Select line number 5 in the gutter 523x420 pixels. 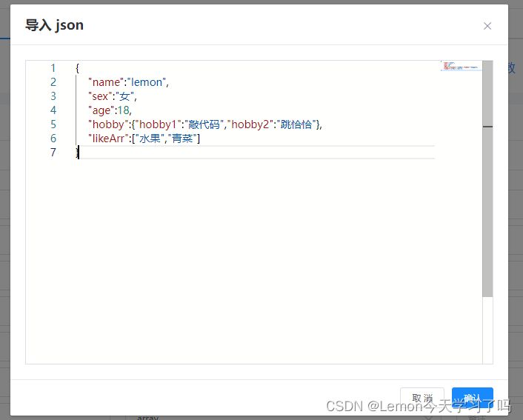click(53, 124)
